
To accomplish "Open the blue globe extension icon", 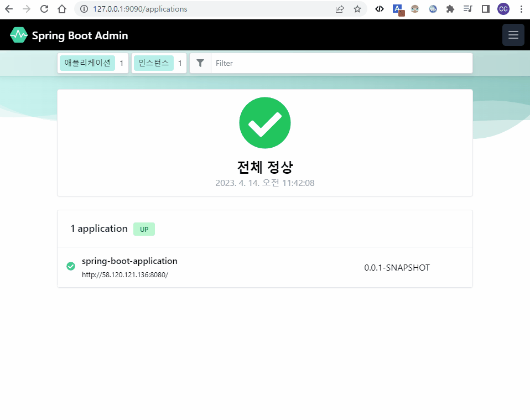I will [x=433, y=9].
